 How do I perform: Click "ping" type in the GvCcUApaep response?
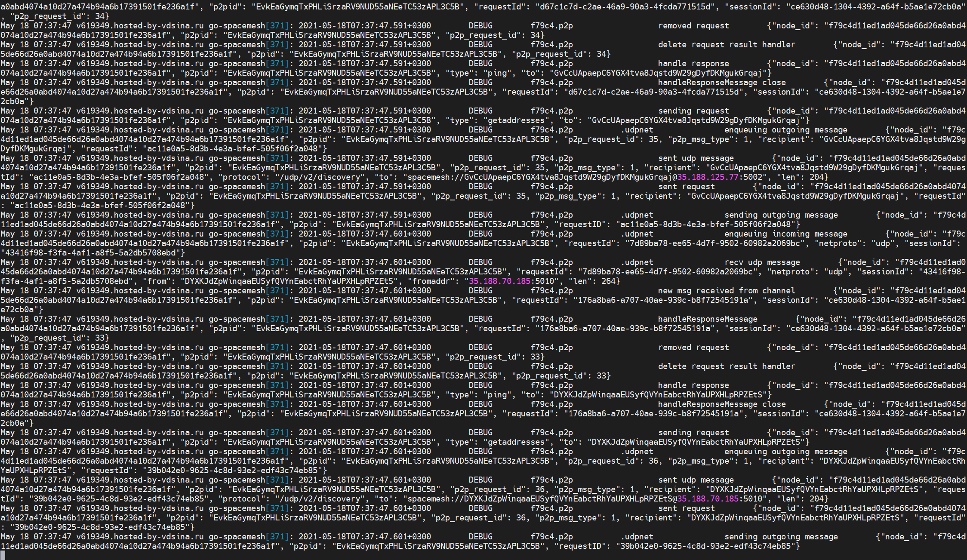[x=497, y=73]
